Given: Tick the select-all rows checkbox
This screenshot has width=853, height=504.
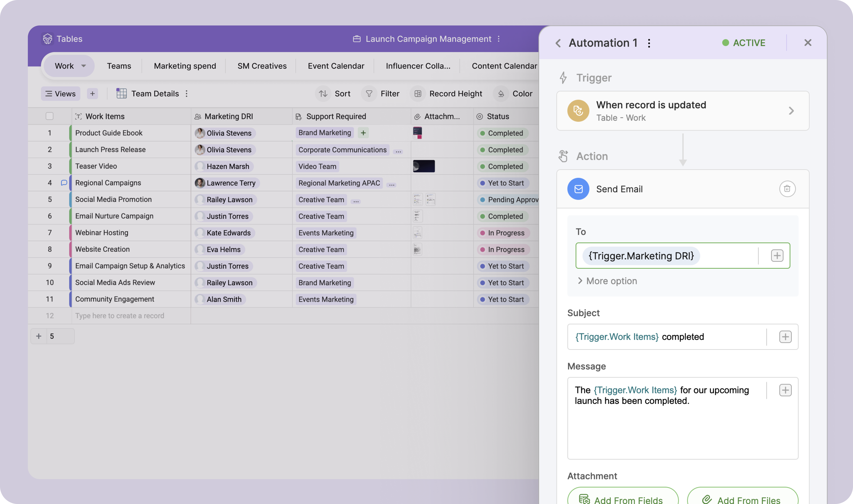Looking at the screenshot, I should click(x=50, y=116).
